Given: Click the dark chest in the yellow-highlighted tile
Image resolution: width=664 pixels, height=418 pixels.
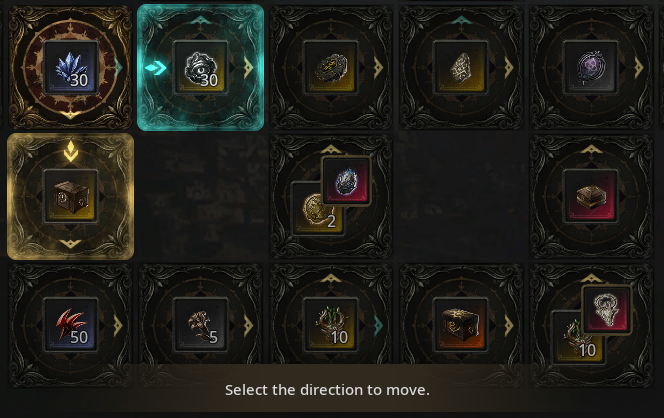Looking at the screenshot, I should 71,196.
